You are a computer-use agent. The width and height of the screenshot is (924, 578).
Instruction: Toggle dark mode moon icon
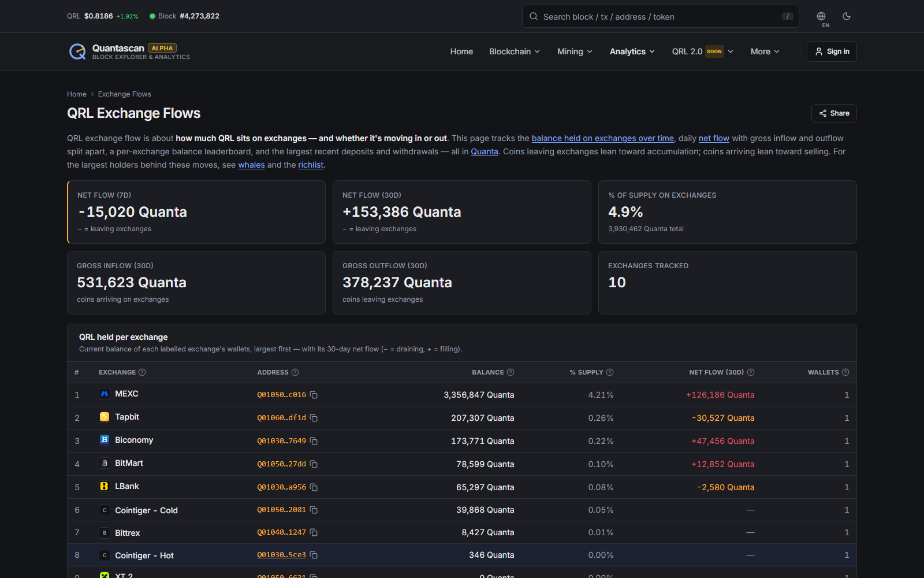tap(847, 16)
